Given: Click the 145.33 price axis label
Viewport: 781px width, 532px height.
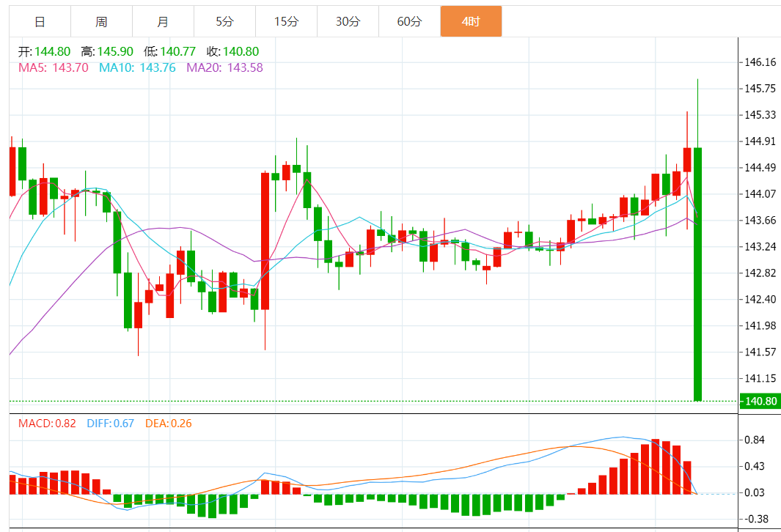Looking at the screenshot, I should [x=760, y=115].
